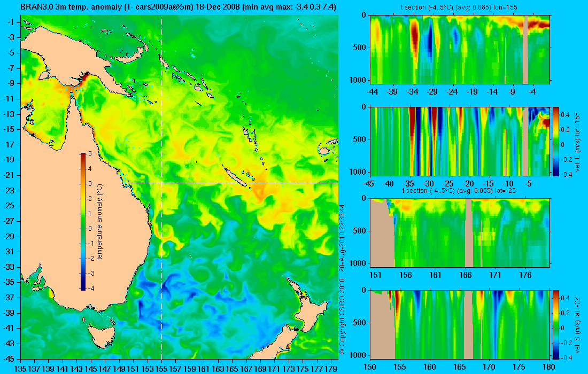Click the vel. E velocity color bar
The height and width of the screenshot is (374, 588).
[x=555, y=141]
